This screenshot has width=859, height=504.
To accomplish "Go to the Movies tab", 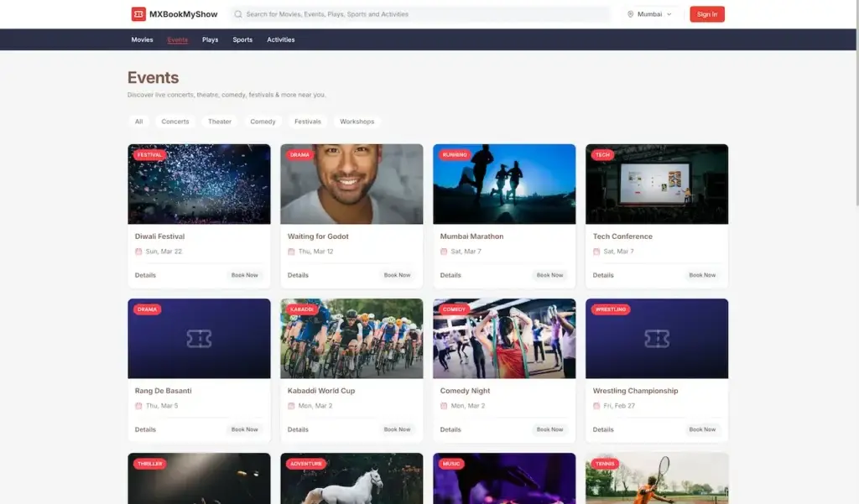I will coord(142,39).
